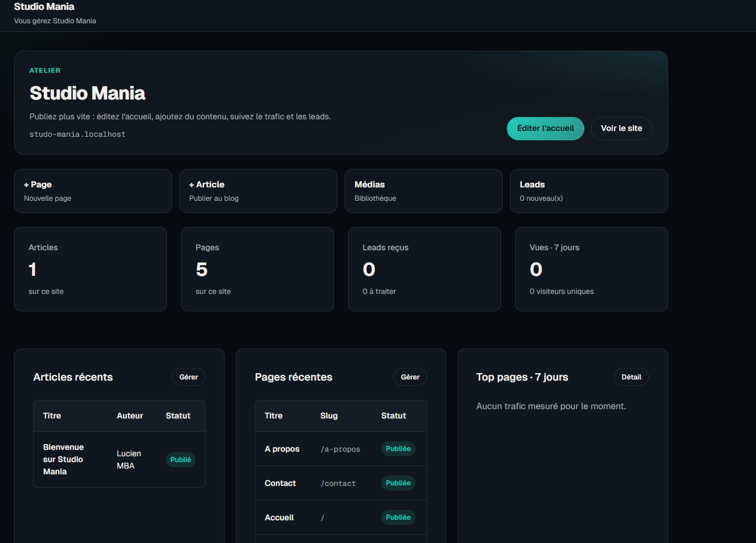
Task: Create a new page via + Page card
Action: pos(93,191)
